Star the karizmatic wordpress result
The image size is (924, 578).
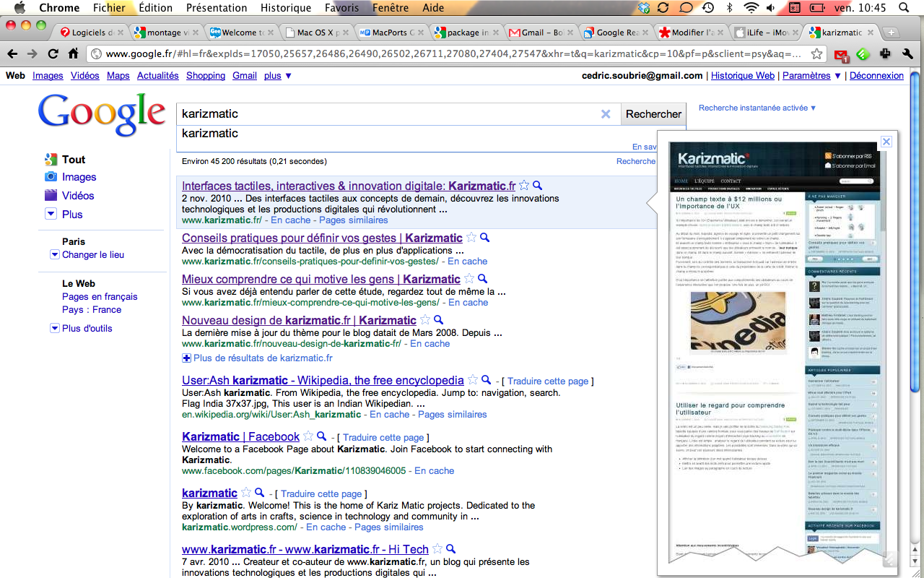click(246, 493)
